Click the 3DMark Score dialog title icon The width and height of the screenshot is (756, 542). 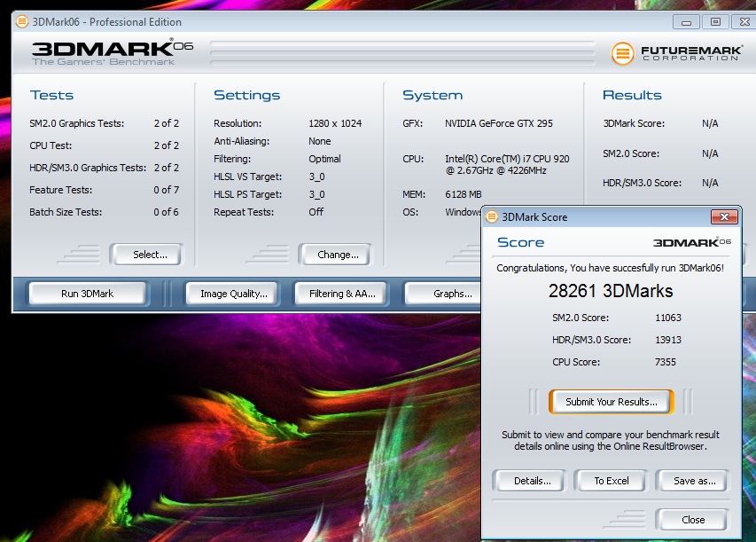pos(492,216)
